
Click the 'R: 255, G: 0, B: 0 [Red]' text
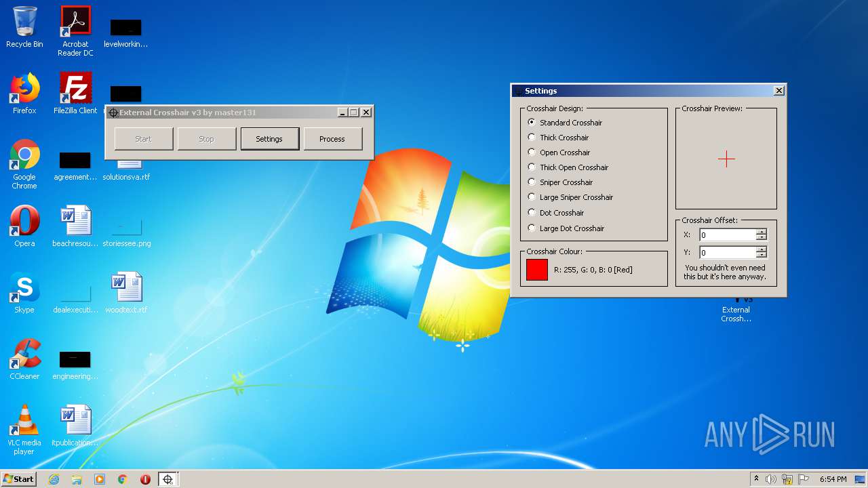[593, 270]
